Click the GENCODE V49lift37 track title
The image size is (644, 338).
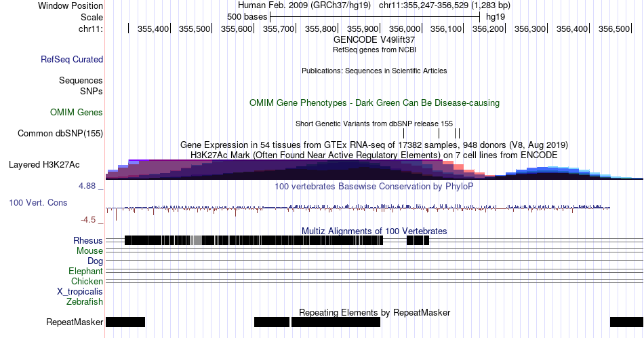click(374, 40)
